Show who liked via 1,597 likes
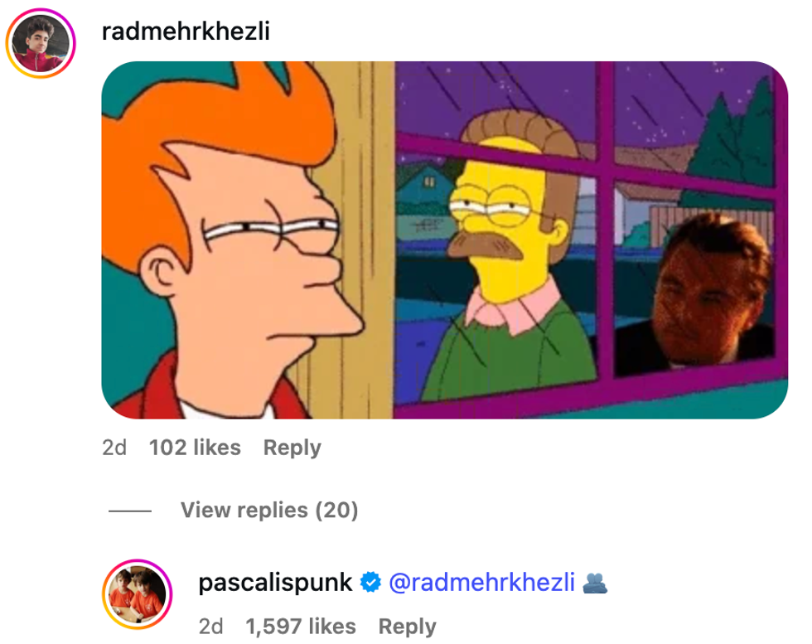The image size is (812, 644). pos(301,627)
